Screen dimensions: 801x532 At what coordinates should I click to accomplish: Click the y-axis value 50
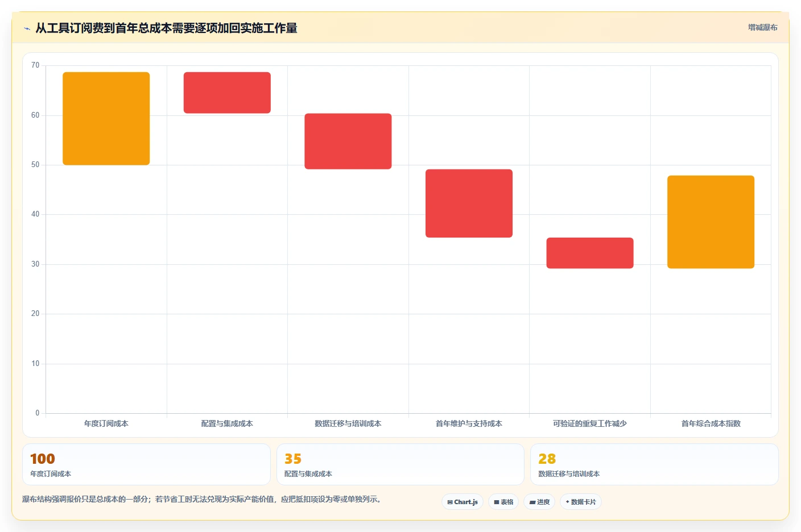pyautogui.click(x=35, y=165)
